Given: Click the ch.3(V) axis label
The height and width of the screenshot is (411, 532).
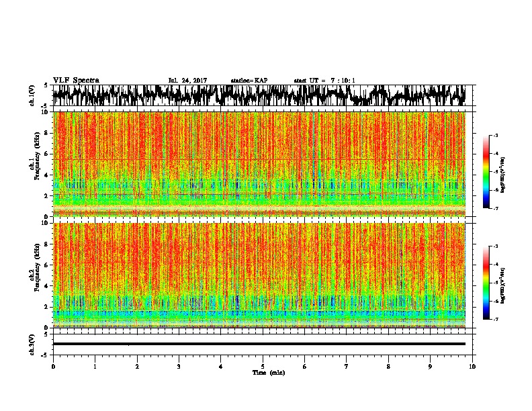Looking at the screenshot, I should tap(32, 345).
